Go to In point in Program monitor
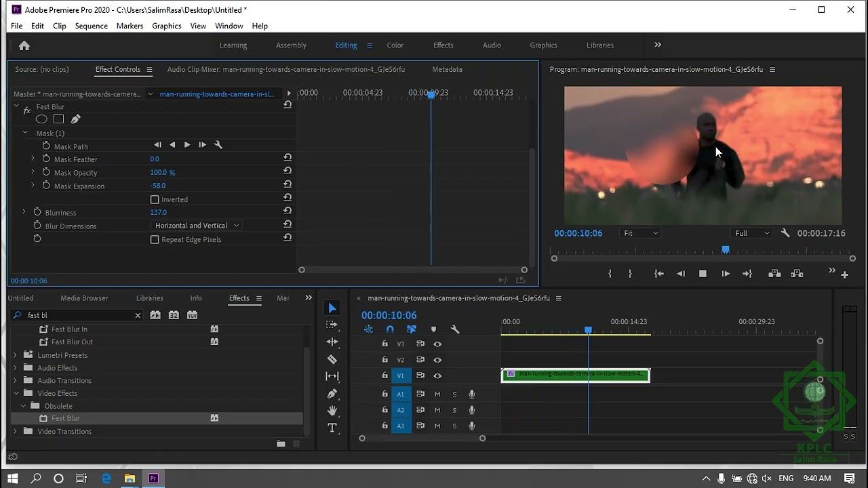The height and width of the screenshot is (488, 868). [658, 274]
